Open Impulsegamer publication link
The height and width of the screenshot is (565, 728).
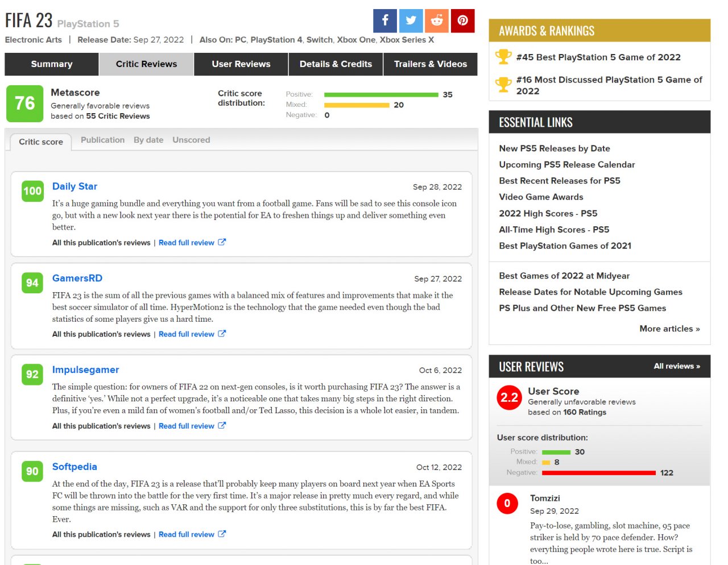tap(85, 369)
